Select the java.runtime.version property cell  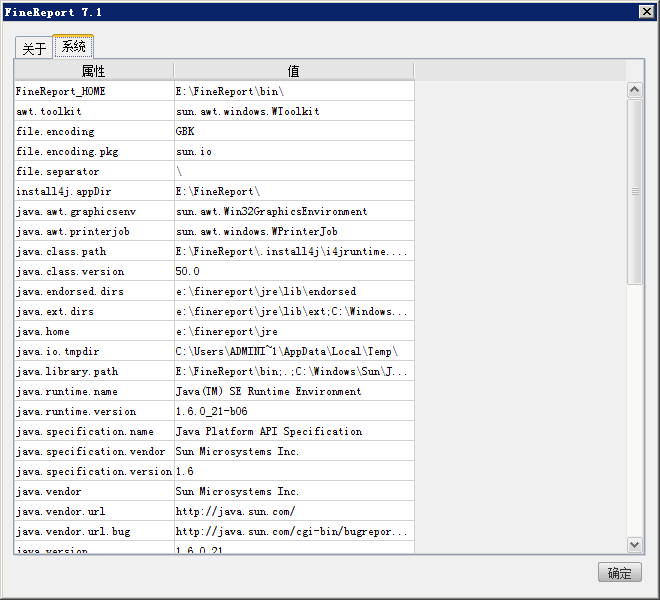coord(94,411)
